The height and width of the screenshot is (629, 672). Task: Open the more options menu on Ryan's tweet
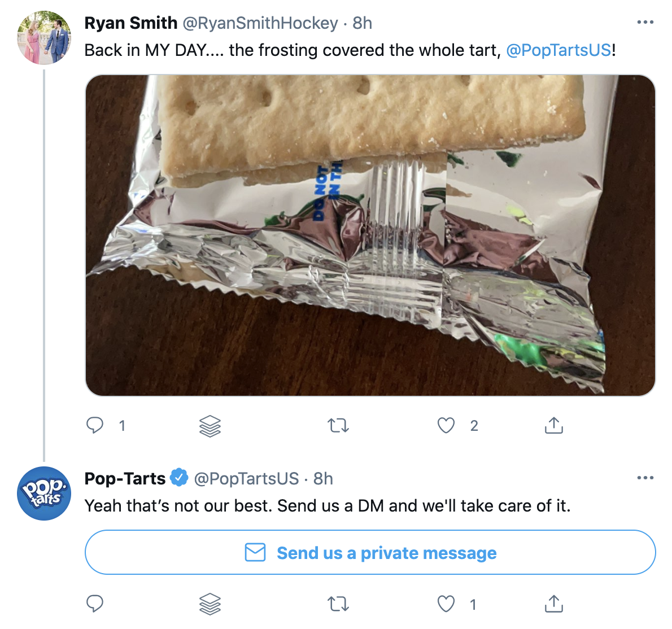click(644, 21)
